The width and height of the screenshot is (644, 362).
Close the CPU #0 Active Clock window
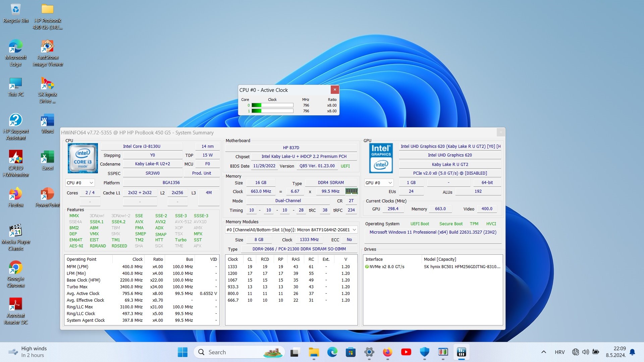[335, 89]
